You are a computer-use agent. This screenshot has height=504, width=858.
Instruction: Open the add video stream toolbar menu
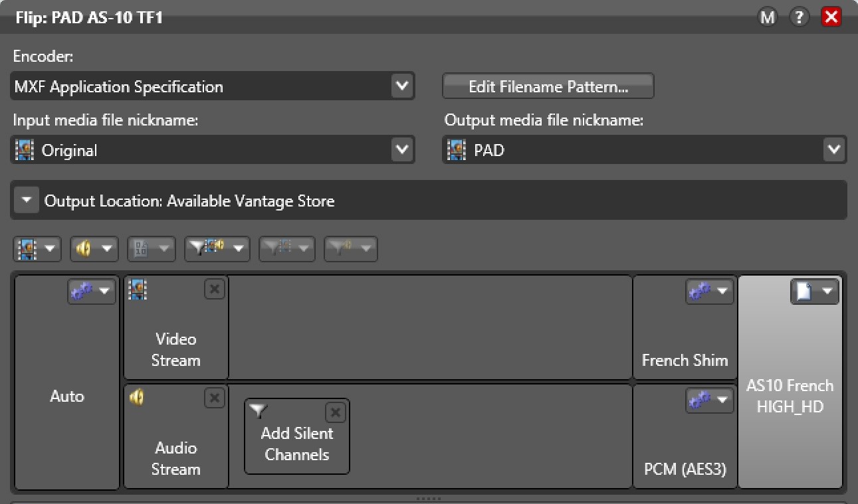[x=37, y=249]
